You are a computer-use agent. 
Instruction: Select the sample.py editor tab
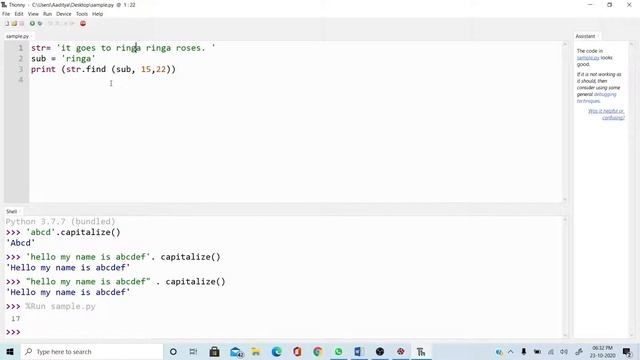coord(17,36)
